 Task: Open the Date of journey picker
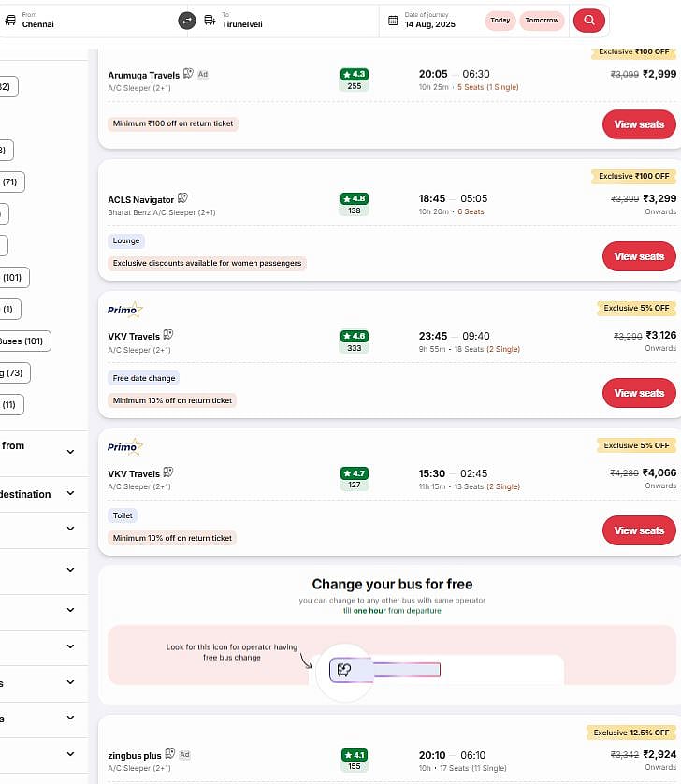click(429, 20)
